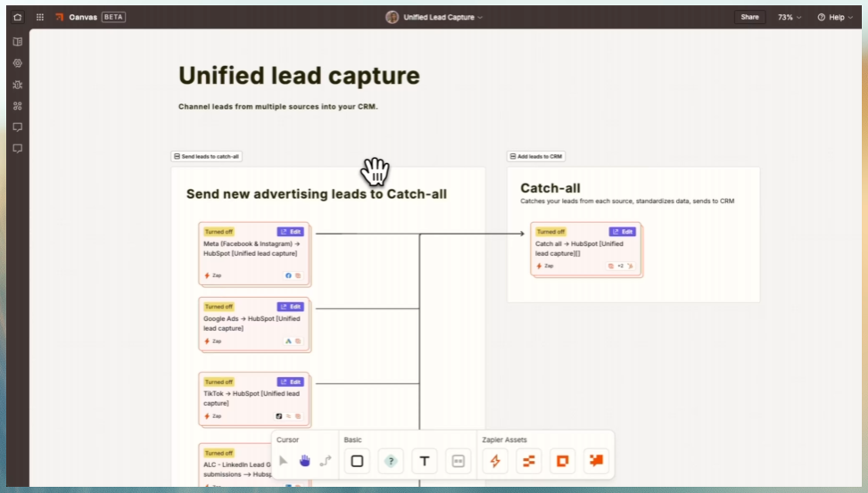
Task: Select 'Send new advertising leads to Catch-all' heading
Action: click(317, 194)
